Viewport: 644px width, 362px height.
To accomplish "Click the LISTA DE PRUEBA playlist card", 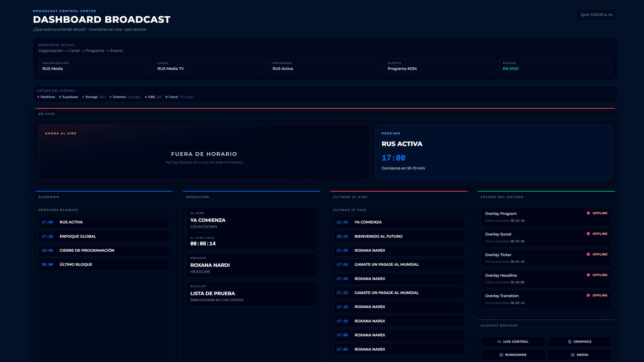I will (x=252, y=293).
